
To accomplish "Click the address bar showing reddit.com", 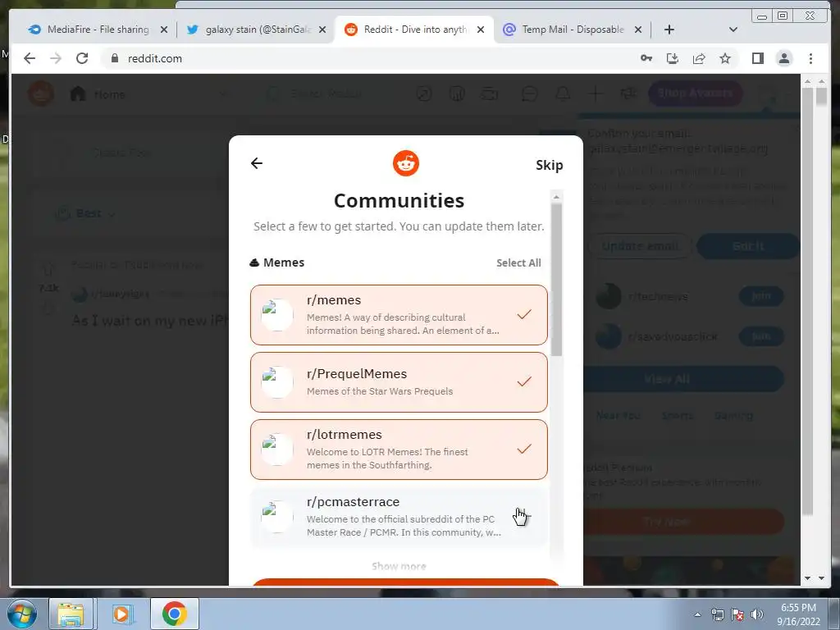I will [x=370, y=58].
